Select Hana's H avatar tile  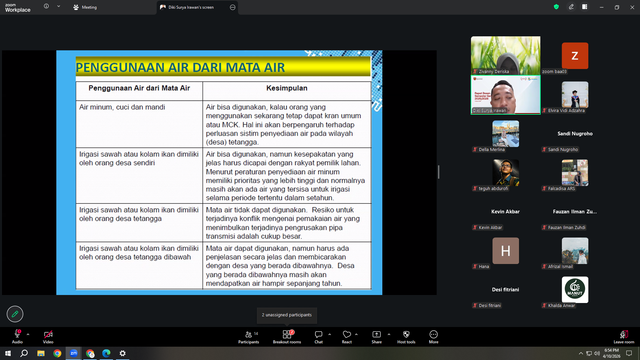click(x=506, y=251)
